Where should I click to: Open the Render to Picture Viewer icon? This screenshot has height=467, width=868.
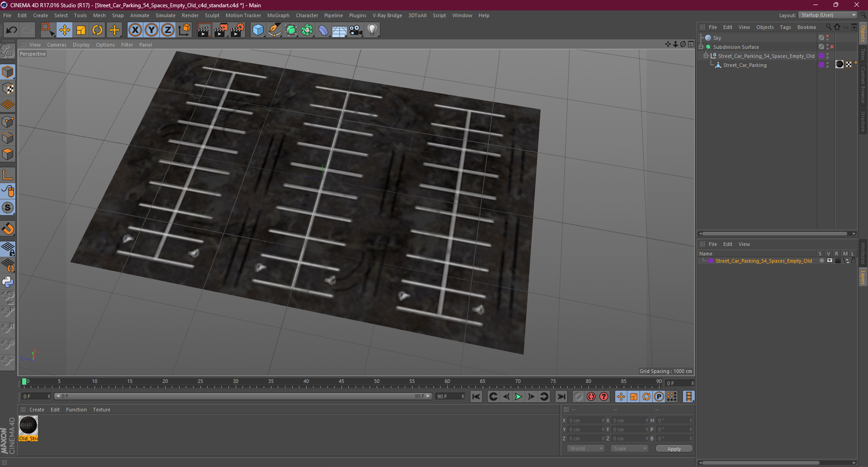[x=221, y=30]
